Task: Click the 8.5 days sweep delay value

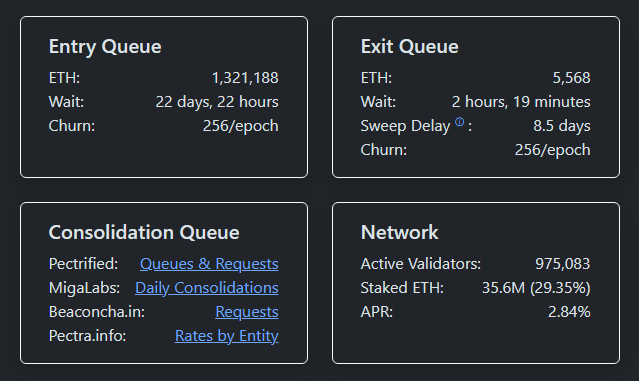Action: [x=562, y=126]
